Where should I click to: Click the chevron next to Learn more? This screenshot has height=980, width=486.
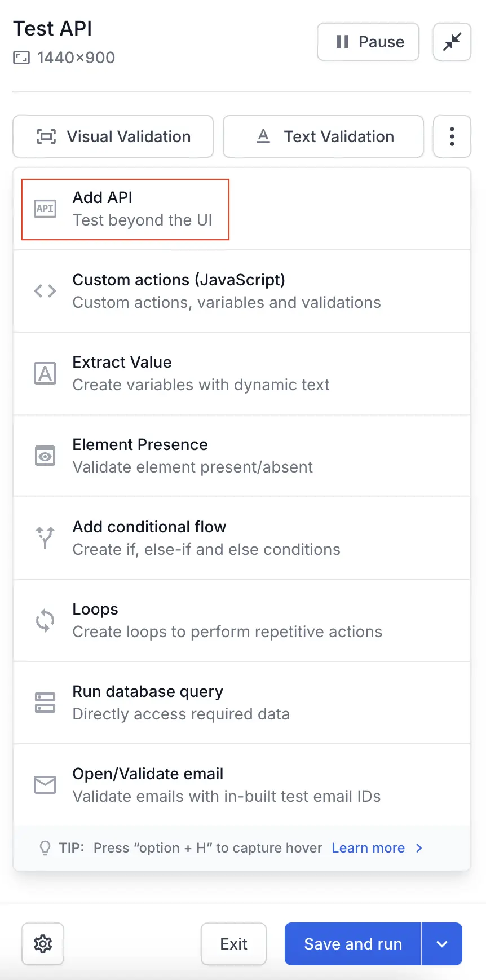pyautogui.click(x=419, y=848)
